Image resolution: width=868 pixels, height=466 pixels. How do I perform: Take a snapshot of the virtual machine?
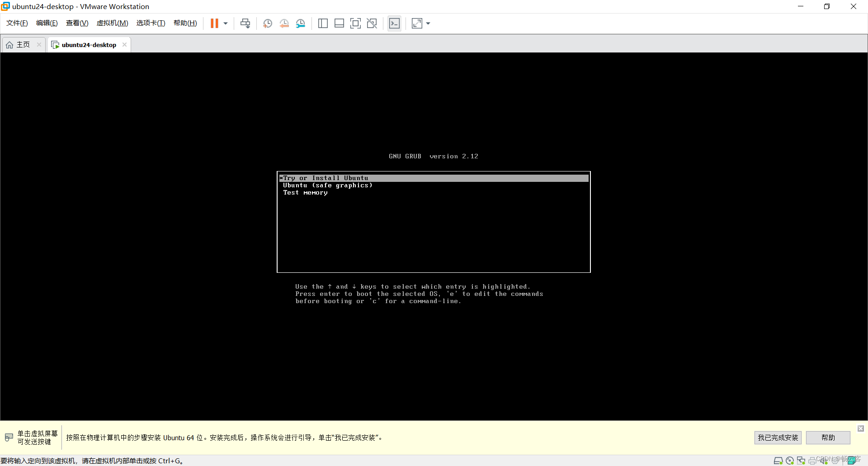point(267,23)
